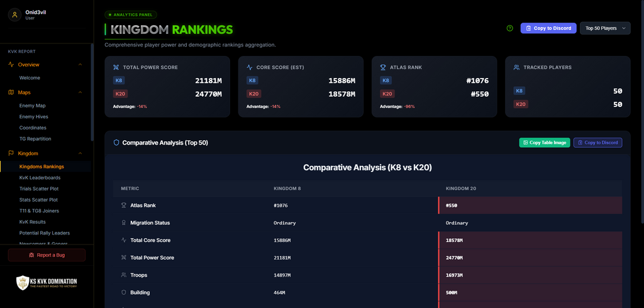Click the user avatar icon for Onid3vil
644x308 pixels.
tap(15, 15)
